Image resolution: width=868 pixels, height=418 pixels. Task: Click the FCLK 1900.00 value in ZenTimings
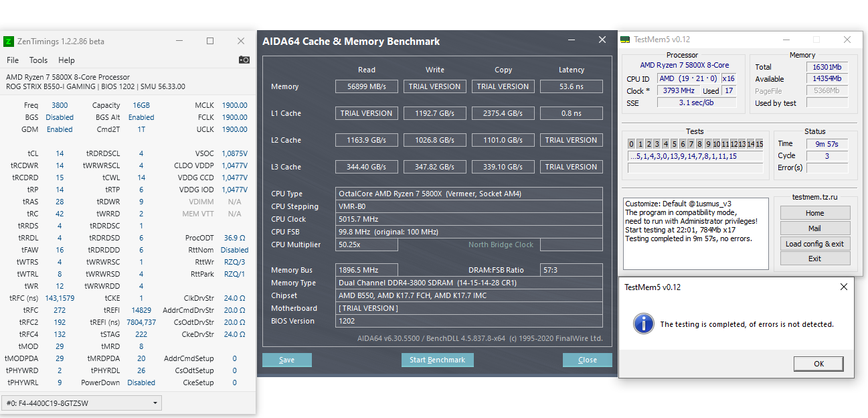click(235, 117)
